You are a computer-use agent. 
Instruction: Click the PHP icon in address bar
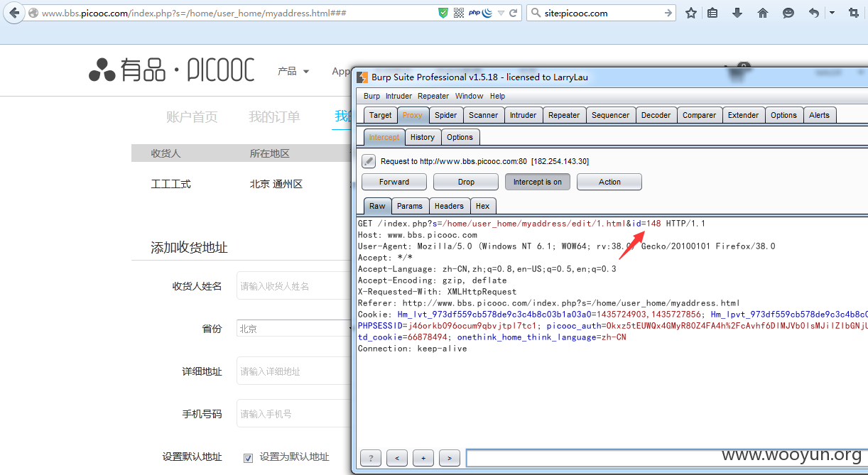coord(474,13)
